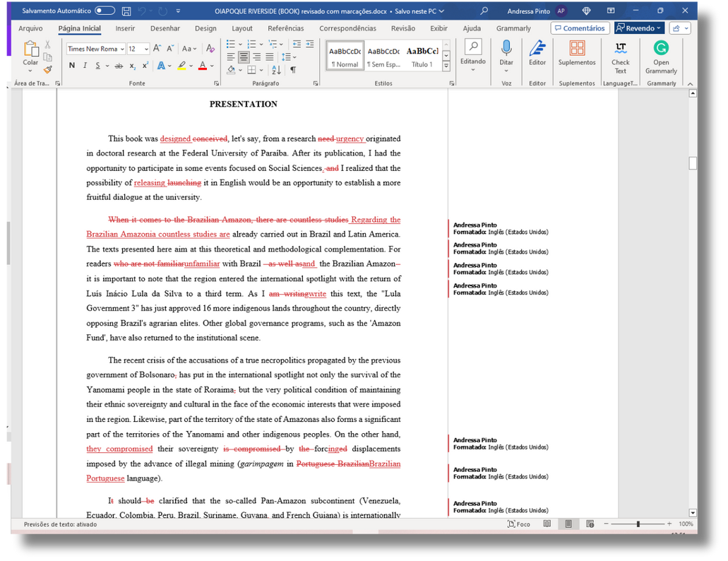Image resolution: width=728 pixels, height=561 pixels.
Task: Open the Referências tab
Action: pyautogui.click(x=285, y=28)
